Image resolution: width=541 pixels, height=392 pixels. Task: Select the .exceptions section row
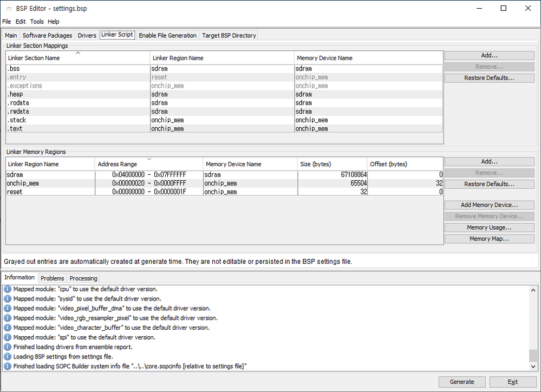224,86
